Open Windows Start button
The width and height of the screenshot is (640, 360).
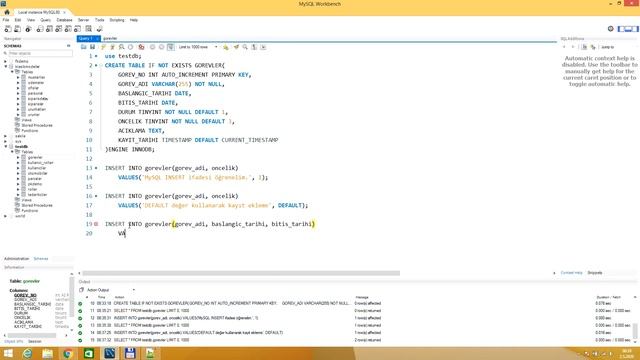[x=8, y=353]
